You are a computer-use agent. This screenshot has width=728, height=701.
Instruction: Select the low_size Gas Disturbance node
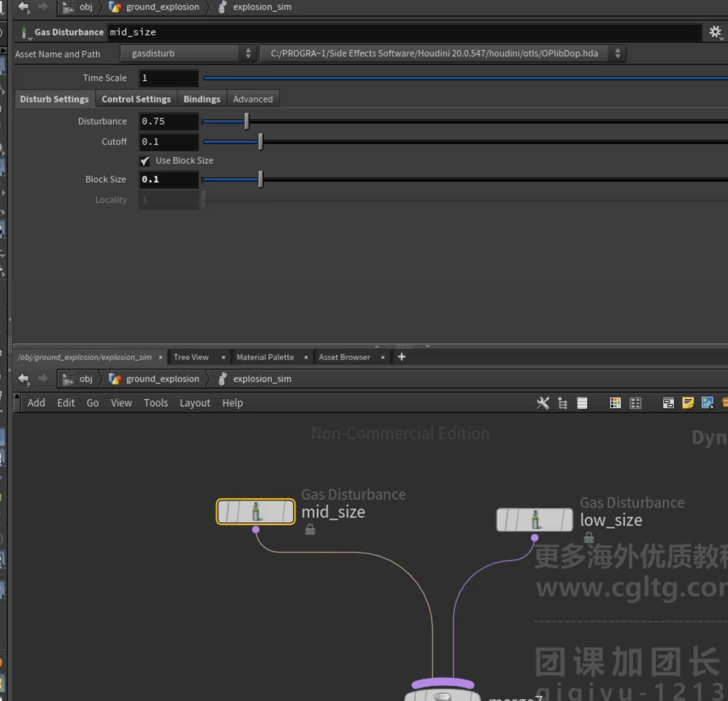534,520
